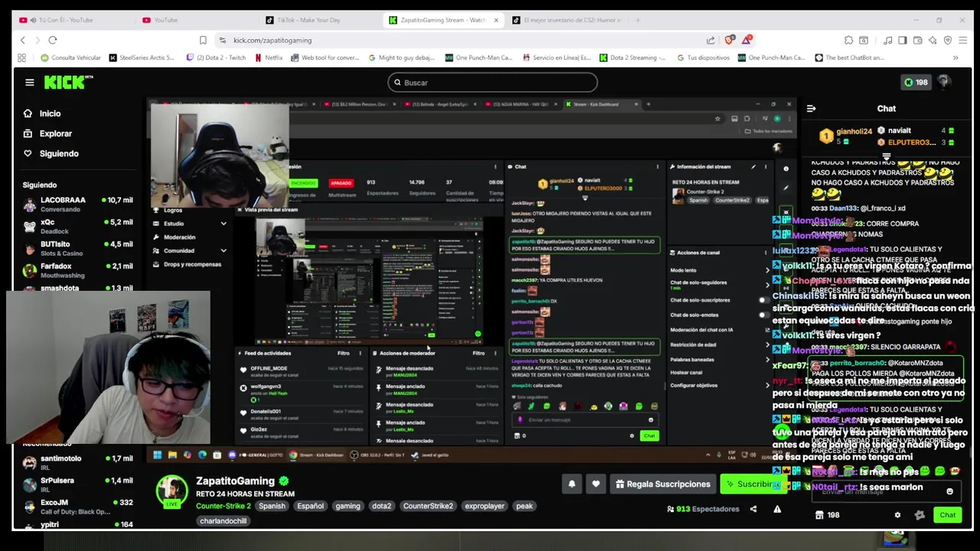The height and width of the screenshot is (551, 980).
Task: Open the chat identity badge icon
Action: point(920,515)
